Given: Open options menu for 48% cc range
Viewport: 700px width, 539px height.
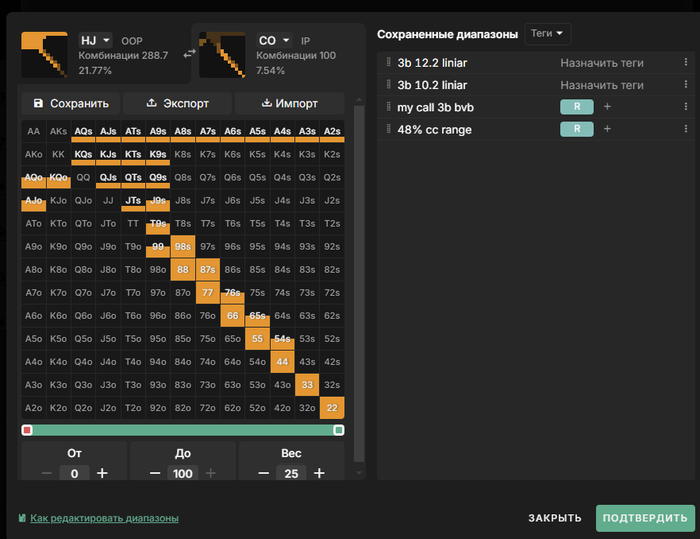Looking at the screenshot, I should (686, 129).
